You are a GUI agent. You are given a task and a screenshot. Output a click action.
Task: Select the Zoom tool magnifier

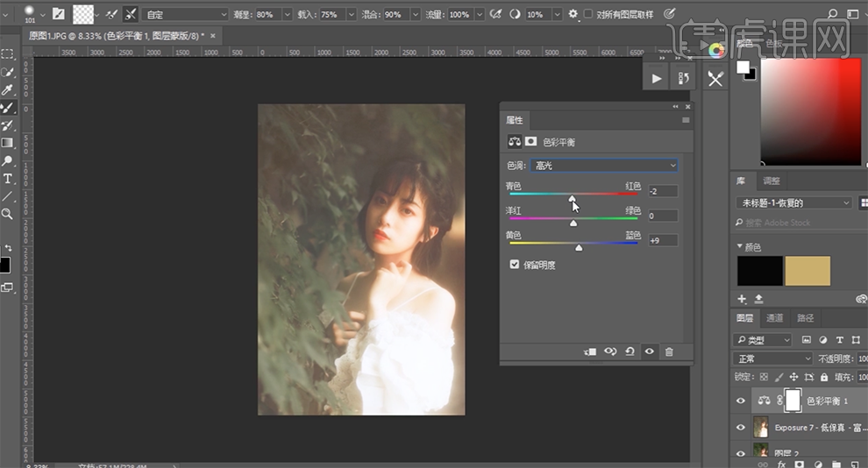click(8, 214)
